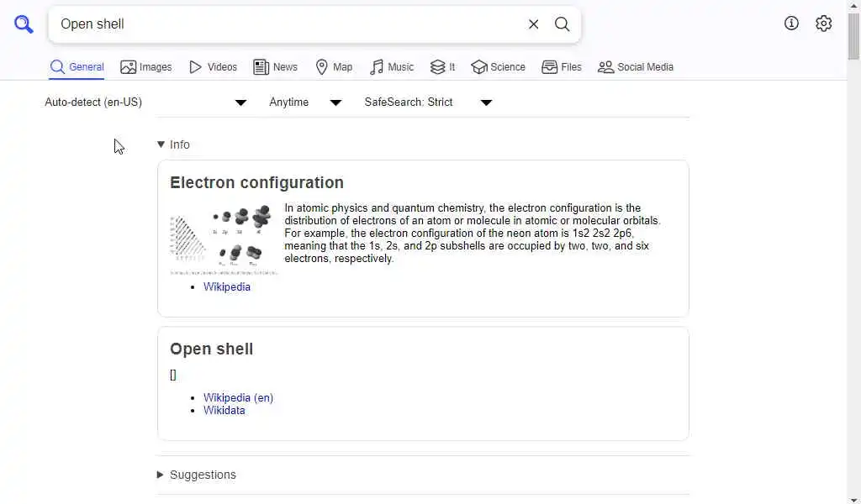
Task: Open the Anytime time range dropdown
Action: coord(305,102)
